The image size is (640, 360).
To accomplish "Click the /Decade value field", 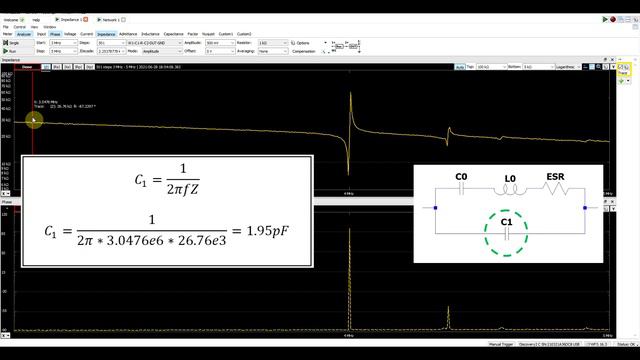I will coord(111,51).
